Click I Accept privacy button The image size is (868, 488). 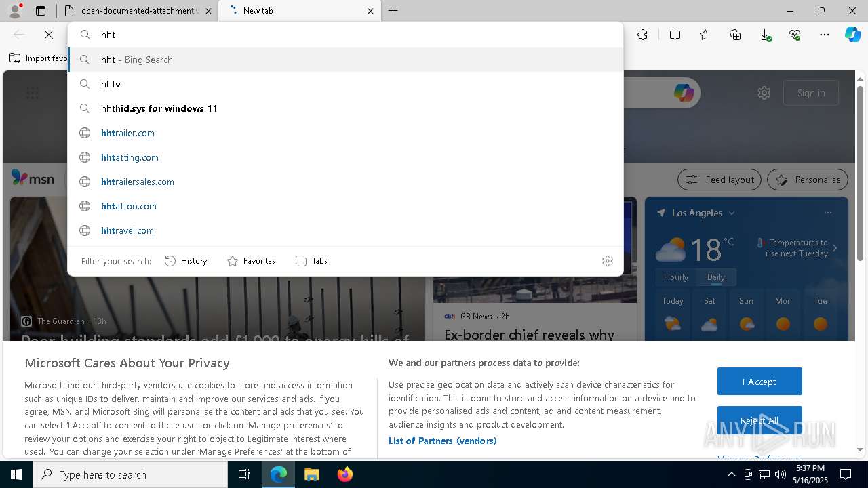(759, 382)
